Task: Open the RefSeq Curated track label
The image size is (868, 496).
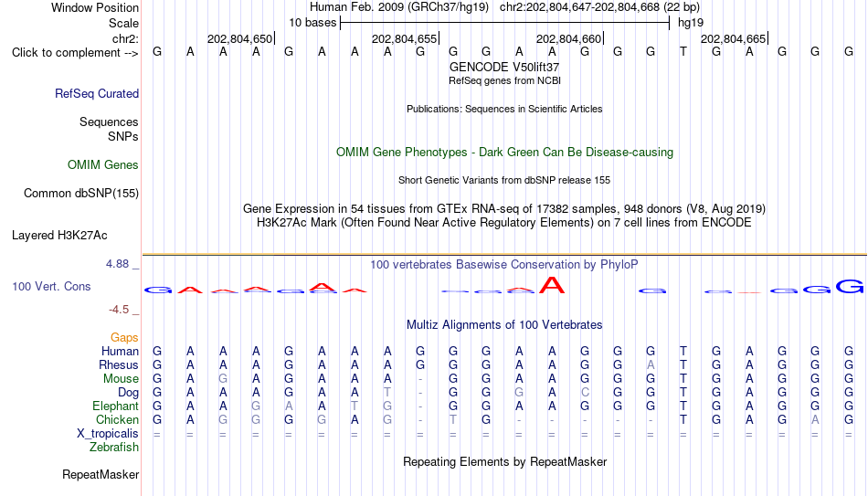Action: point(97,93)
